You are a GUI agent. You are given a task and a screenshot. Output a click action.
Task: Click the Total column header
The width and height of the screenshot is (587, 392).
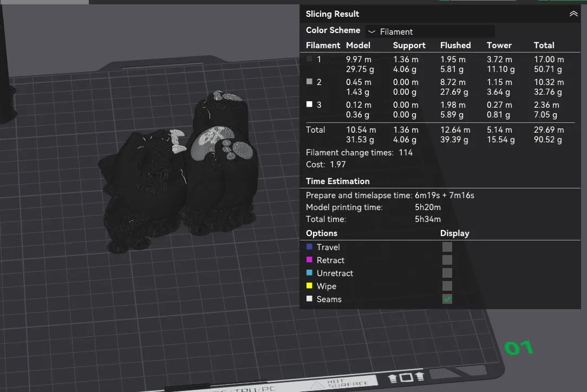pos(544,45)
